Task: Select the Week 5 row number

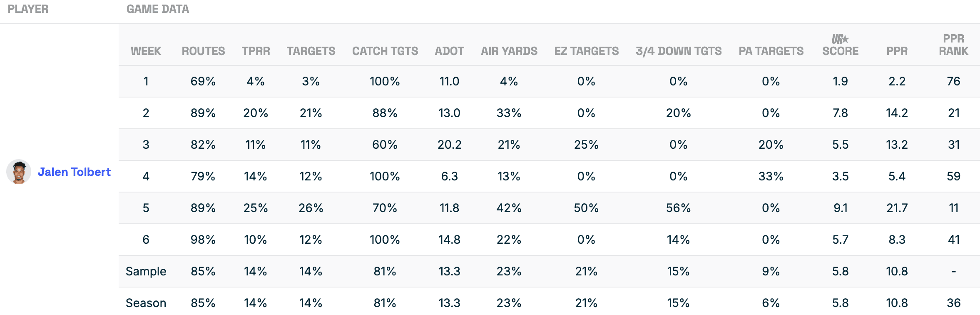Action: pyautogui.click(x=146, y=208)
